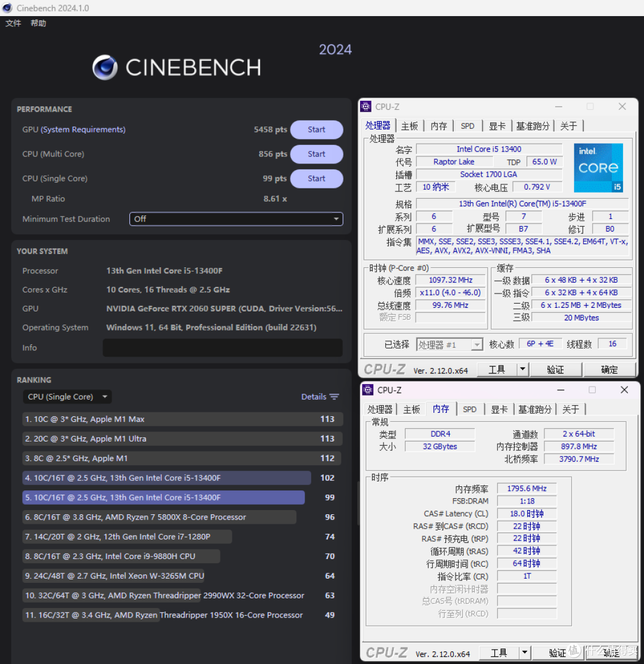Image resolution: width=644 pixels, height=664 pixels.
Task: Click the Cinebench app icon in title bar
Action: tap(7, 8)
